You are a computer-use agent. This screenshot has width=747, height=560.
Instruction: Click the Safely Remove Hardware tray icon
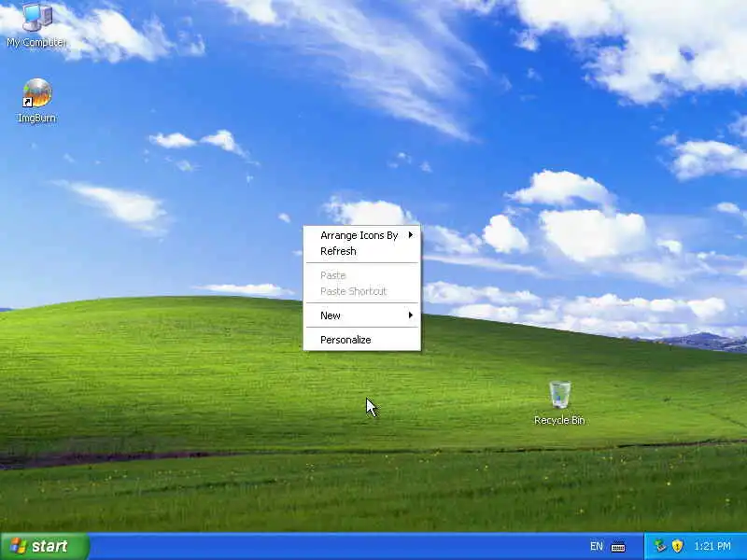click(x=660, y=546)
